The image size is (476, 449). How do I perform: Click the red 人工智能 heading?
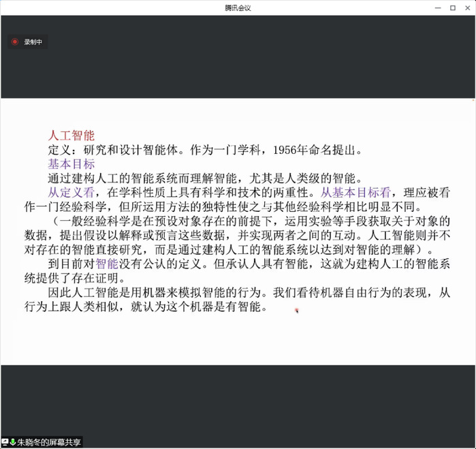coord(71,135)
